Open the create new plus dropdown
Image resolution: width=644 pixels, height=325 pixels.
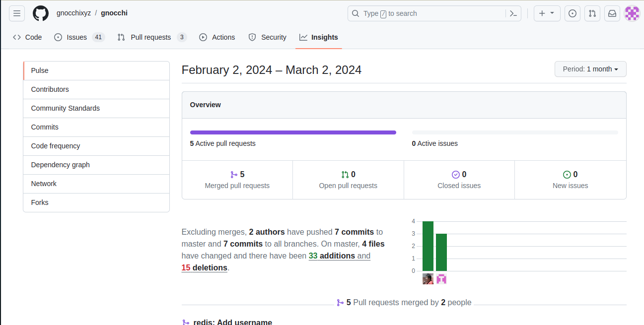[547, 13]
